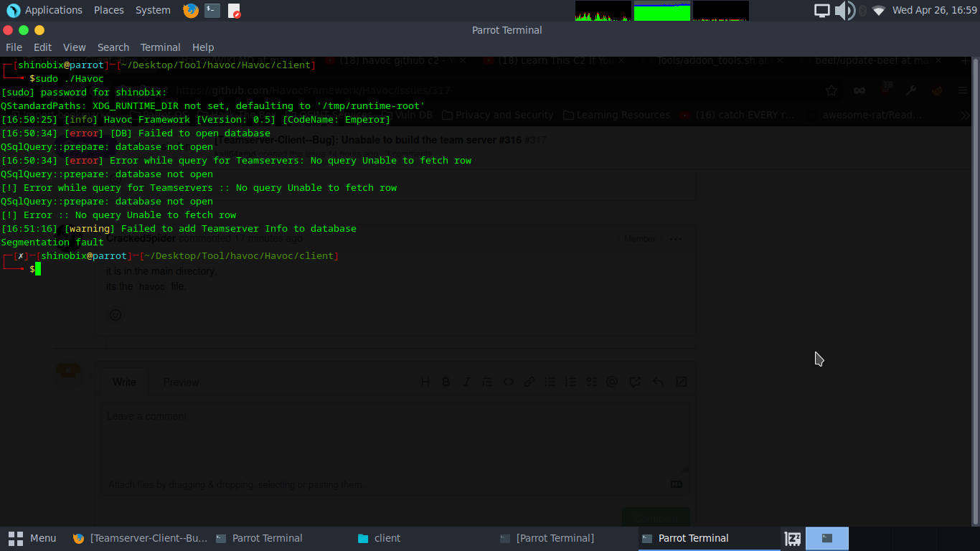Open the Terminal menu in Parrot Terminal
Viewport: 980px width, 551px height.
[160, 47]
